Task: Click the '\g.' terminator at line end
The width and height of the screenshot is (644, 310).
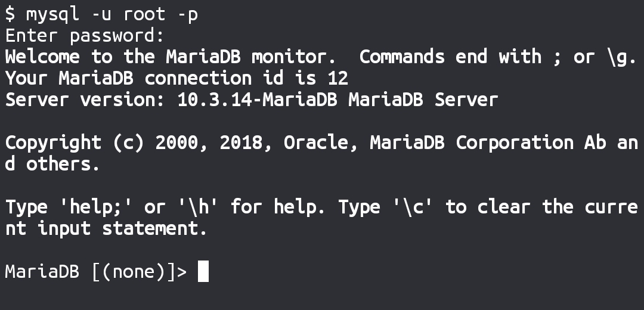Action: tap(621, 57)
